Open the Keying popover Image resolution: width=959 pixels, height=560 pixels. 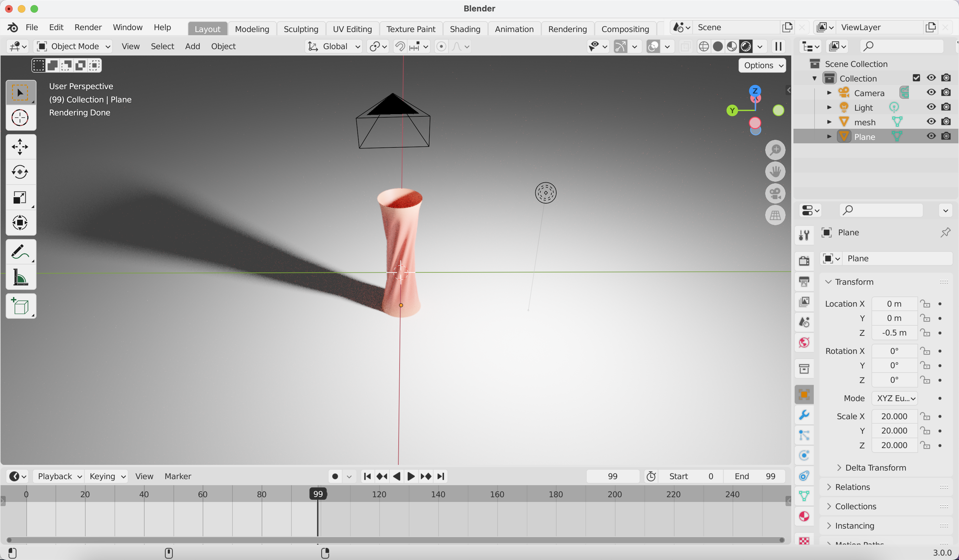(x=107, y=476)
